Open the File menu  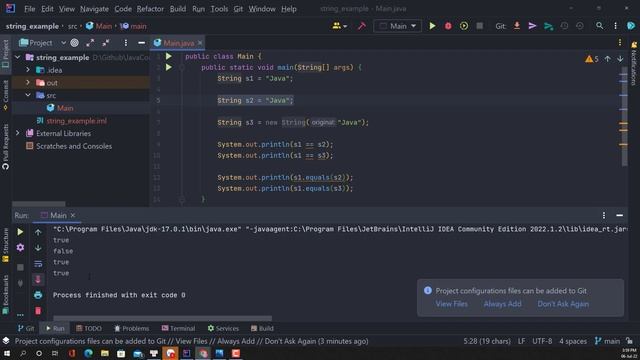(29, 9)
